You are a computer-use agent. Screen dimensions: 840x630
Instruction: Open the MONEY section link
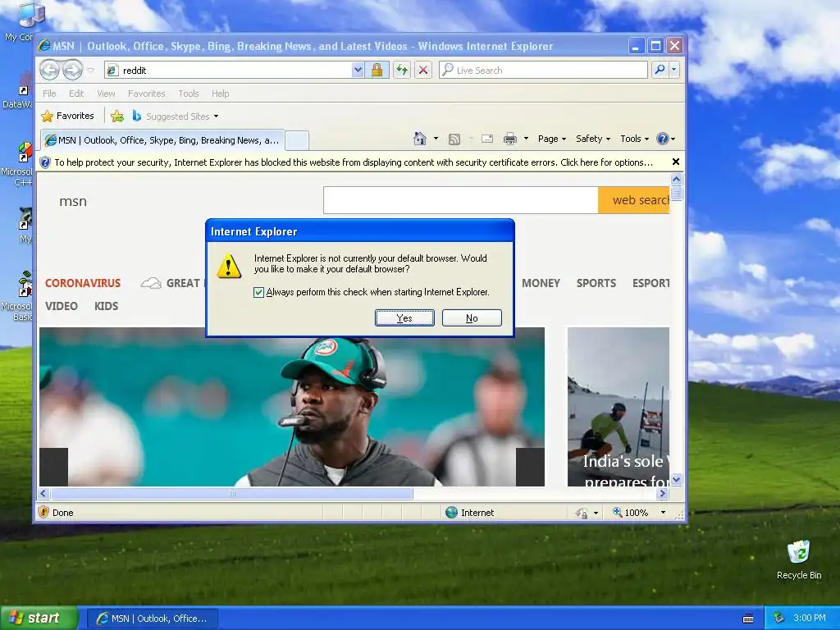[541, 283]
